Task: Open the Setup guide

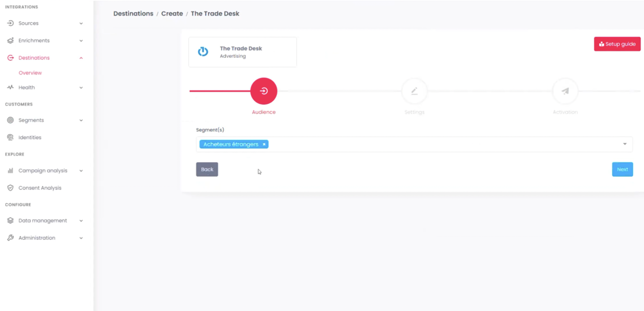Action: 617,44
